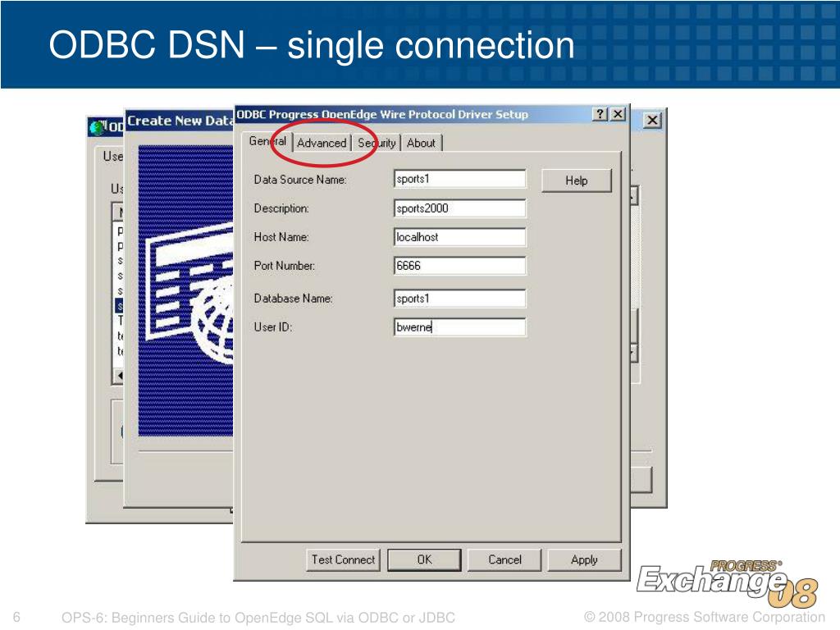The height and width of the screenshot is (630, 840).
Task: Click the question mark help icon in title bar
Action: tap(600, 114)
